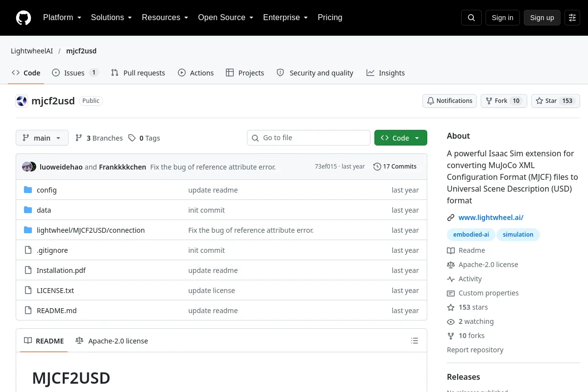Select the embodied-ai topic tag
The image size is (588, 392).
point(471,235)
